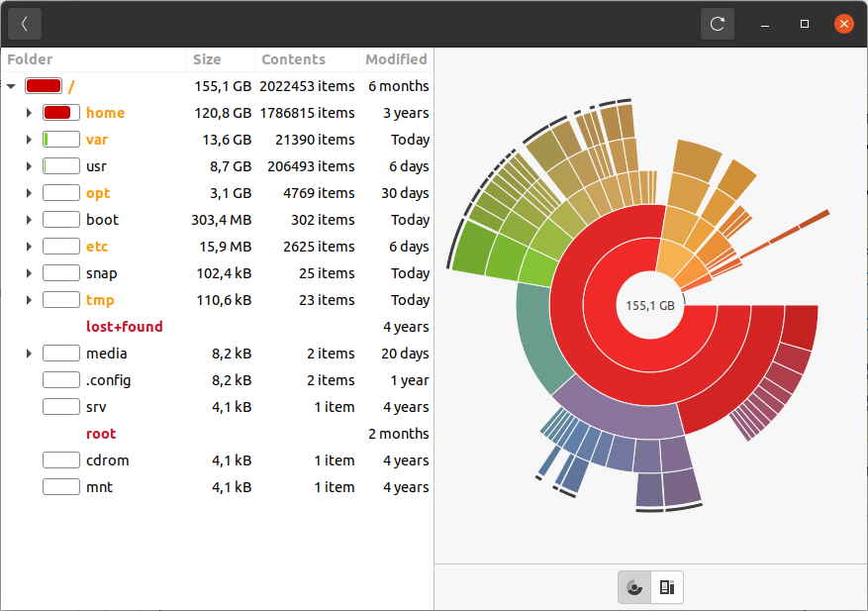Expand the var folder

pos(29,139)
